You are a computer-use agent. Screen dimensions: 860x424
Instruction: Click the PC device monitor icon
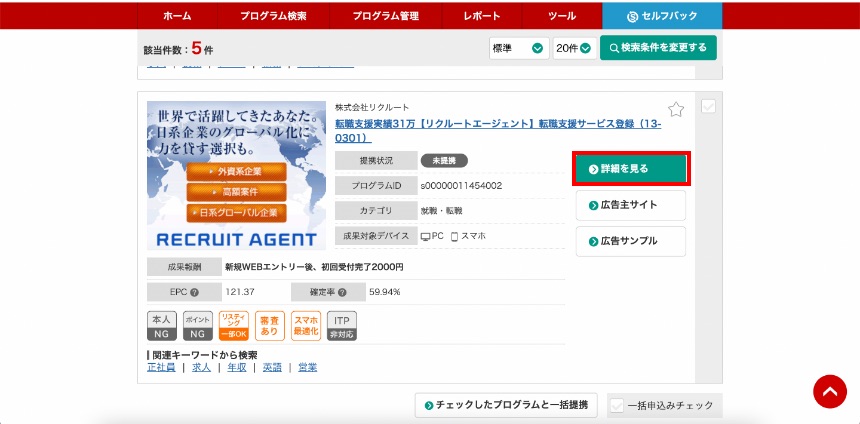point(426,236)
